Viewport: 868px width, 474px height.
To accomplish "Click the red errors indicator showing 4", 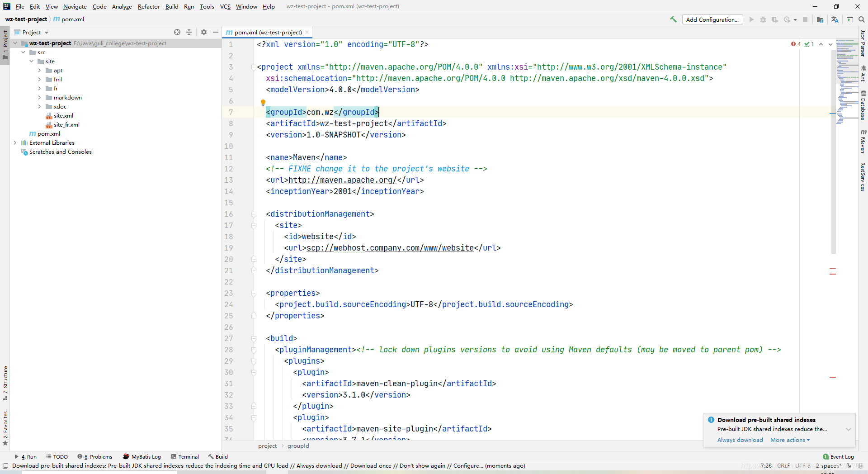I will click(x=796, y=44).
